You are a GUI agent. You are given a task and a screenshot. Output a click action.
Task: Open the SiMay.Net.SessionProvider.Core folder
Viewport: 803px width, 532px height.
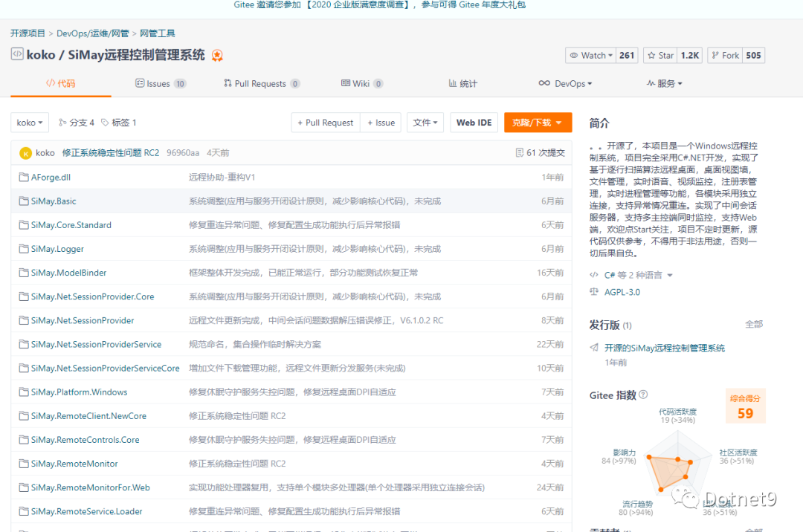point(93,296)
